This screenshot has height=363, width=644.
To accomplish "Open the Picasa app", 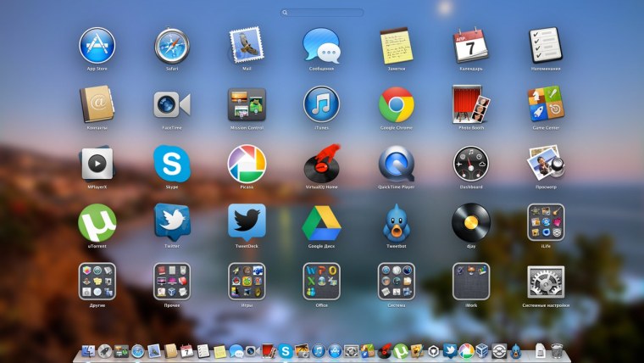I will pyautogui.click(x=247, y=163).
